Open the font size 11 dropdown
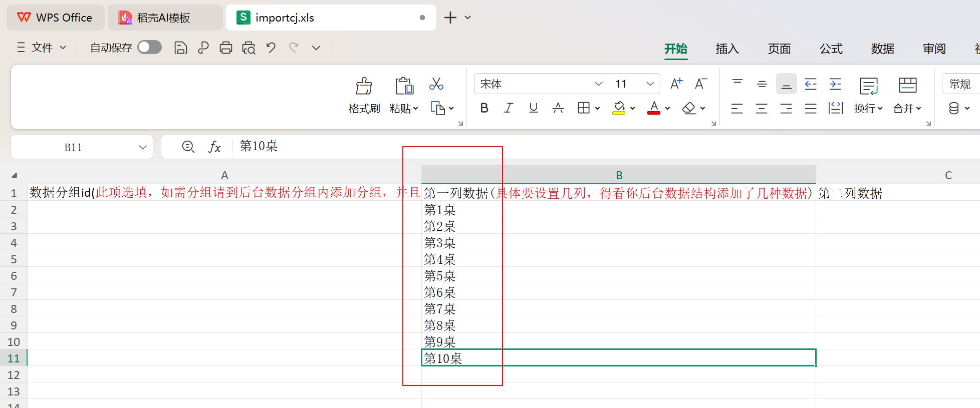 (x=650, y=84)
